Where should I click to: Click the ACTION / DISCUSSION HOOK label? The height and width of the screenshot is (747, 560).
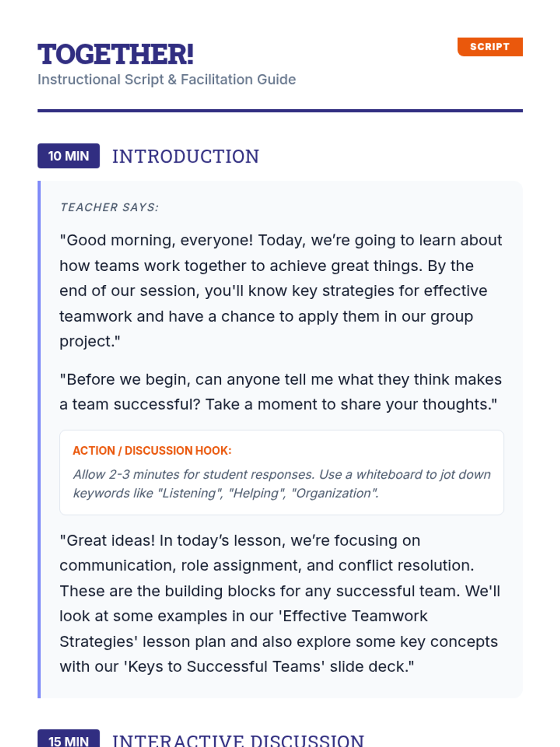[x=152, y=451]
